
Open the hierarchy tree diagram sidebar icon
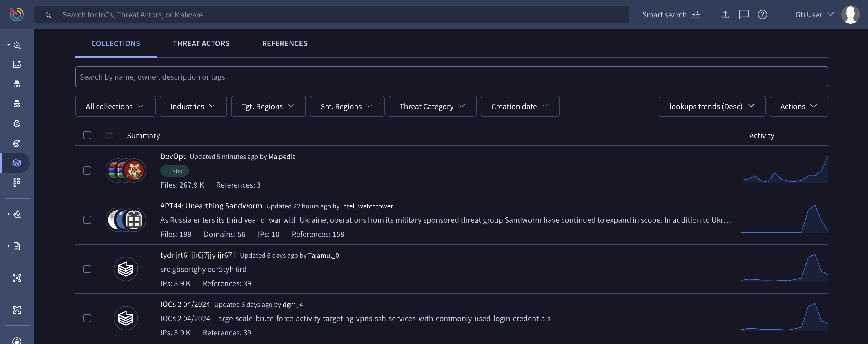tap(17, 182)
